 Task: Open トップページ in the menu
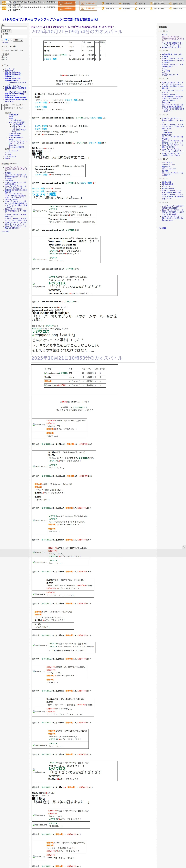(x=10, y=69)
